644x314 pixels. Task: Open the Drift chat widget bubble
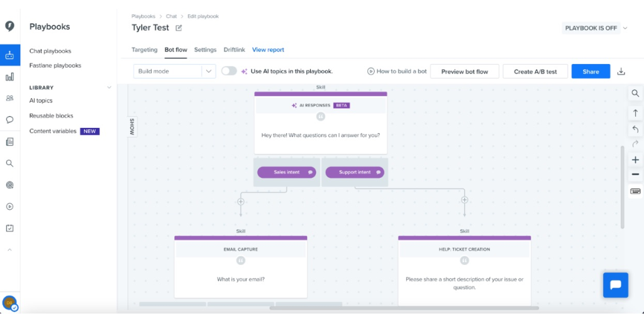tap(616, 284)
